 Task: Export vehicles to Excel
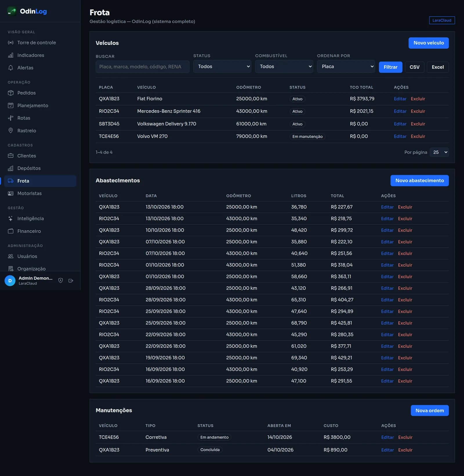point(438,67)
